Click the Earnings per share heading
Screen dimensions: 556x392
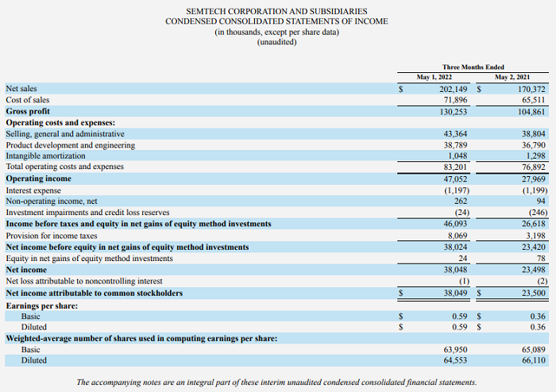(x=40, y=306)
